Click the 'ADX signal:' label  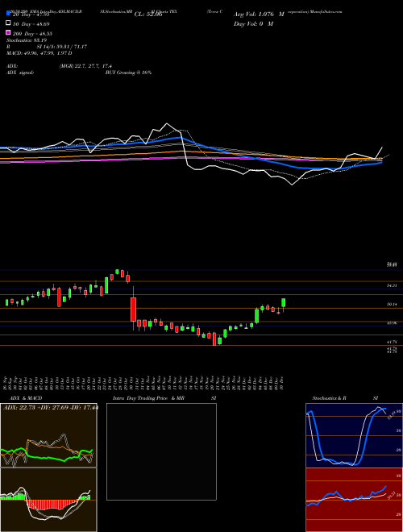(x=20, y=73)
